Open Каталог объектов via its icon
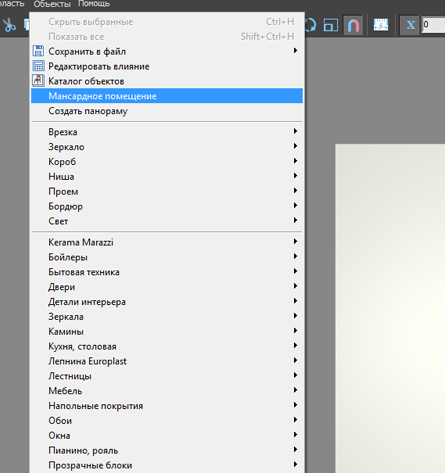The image size is (445, 473). 38,81
